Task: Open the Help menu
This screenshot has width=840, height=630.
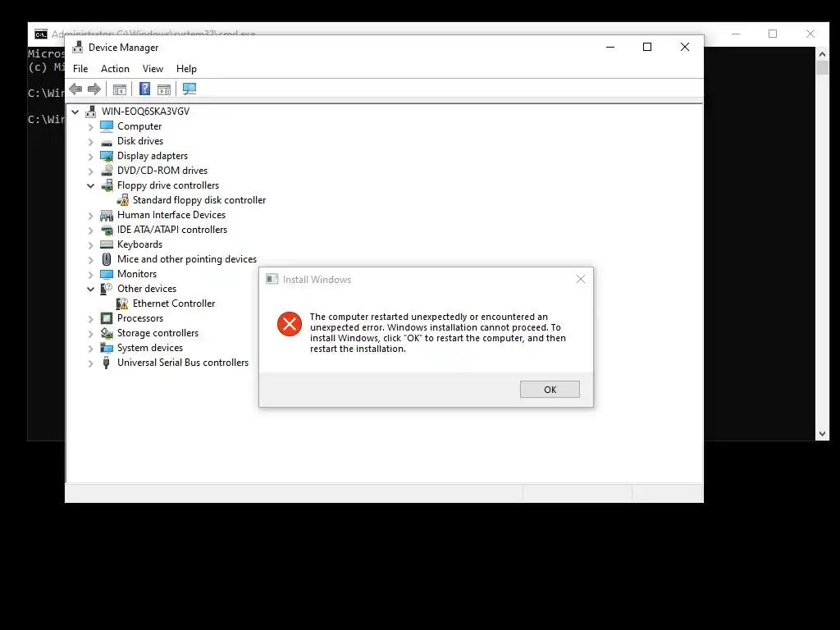Action: (x=186, y=69)
